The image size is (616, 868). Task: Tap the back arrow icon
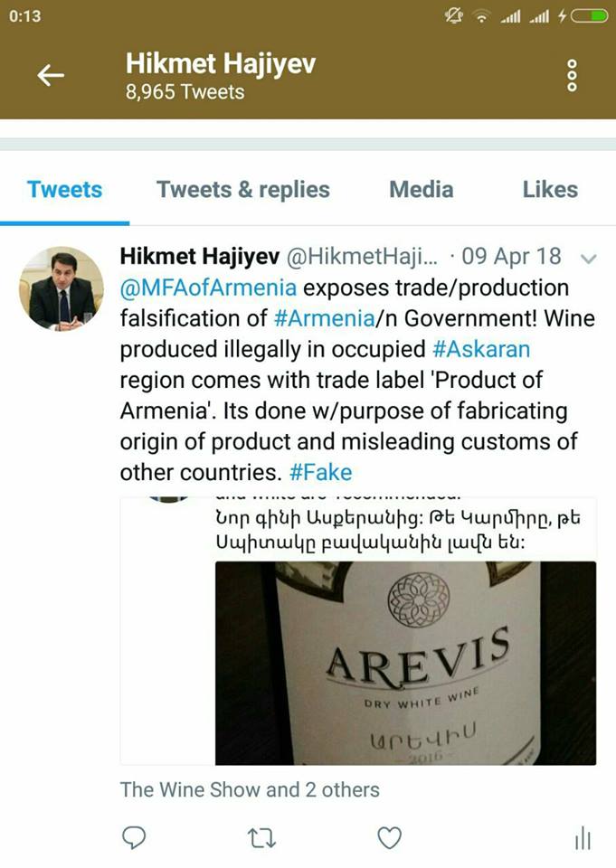click(x=51, y=75)
